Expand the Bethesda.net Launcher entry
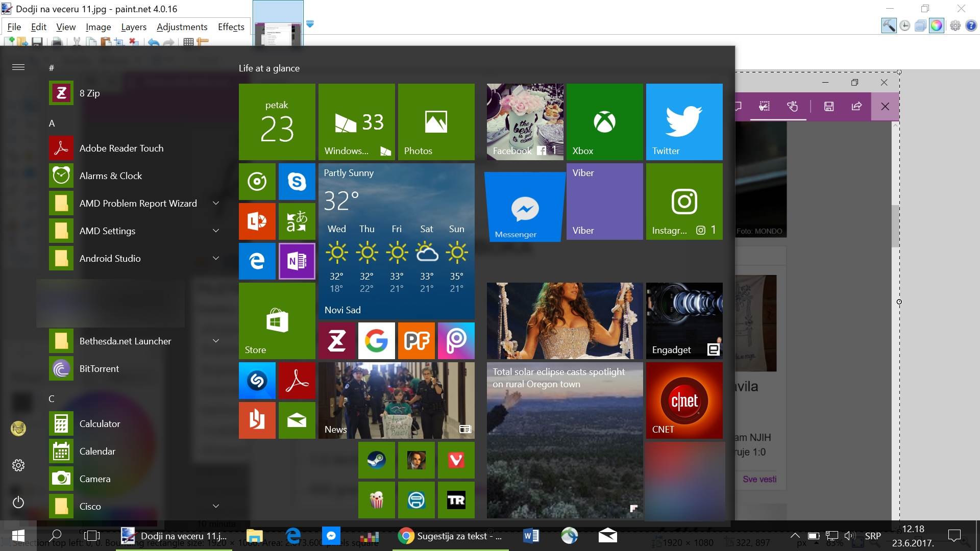980x551 pixels. 215,341
